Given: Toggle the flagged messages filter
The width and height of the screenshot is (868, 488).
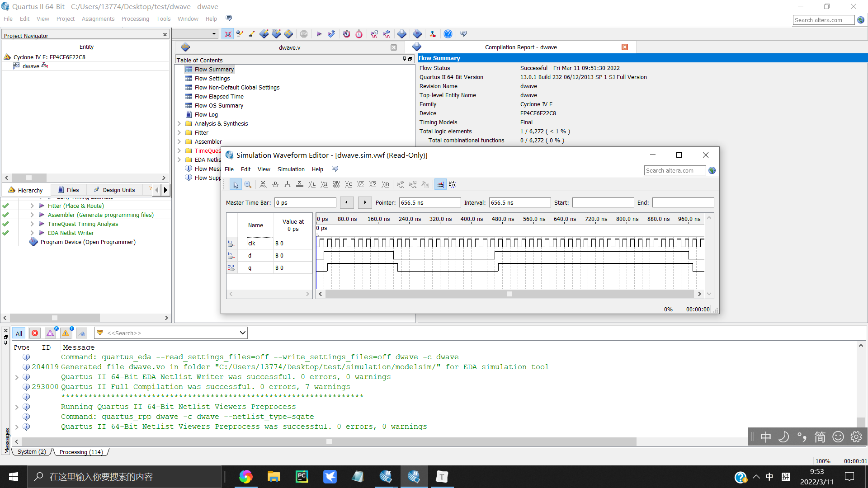Looking at the screenshot, I should point(81,333).
